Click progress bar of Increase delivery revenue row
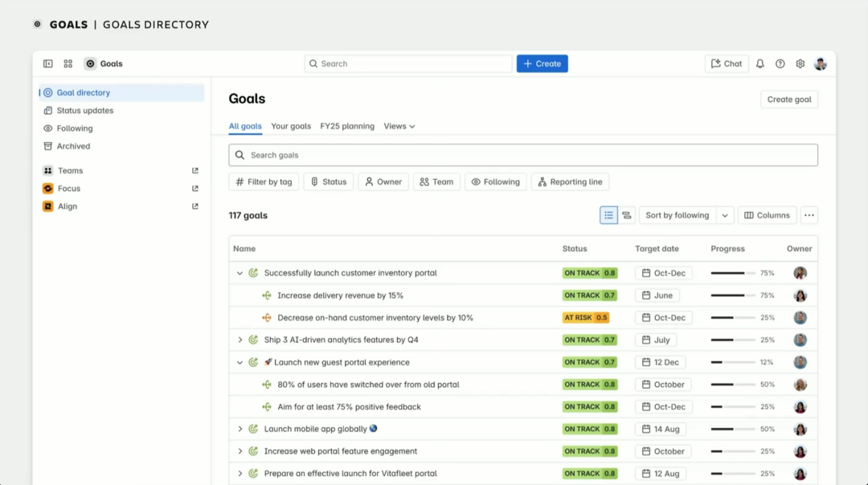 pyautogui.click(x=733, y=295)
